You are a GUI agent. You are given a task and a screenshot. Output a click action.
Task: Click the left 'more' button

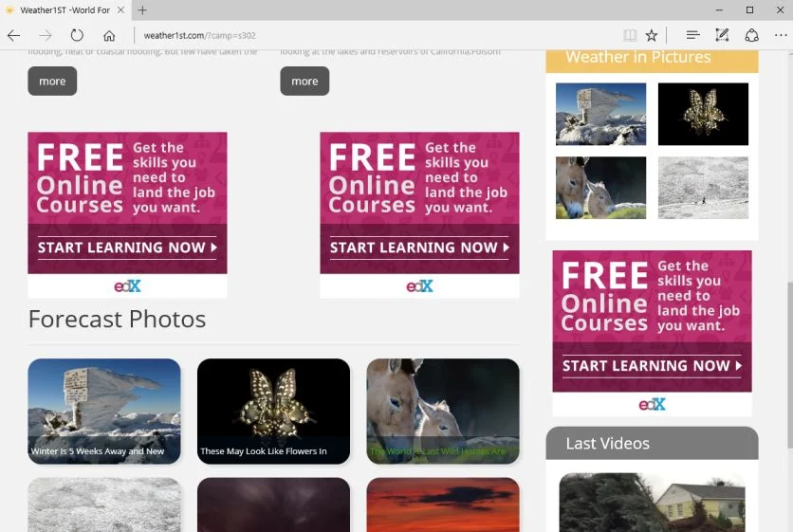pos(52,81)
